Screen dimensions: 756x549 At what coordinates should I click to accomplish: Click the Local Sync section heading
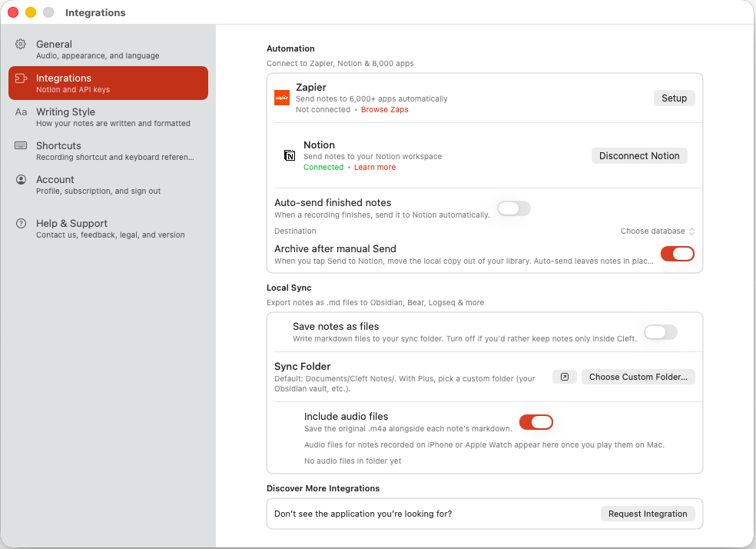(289, 288)
